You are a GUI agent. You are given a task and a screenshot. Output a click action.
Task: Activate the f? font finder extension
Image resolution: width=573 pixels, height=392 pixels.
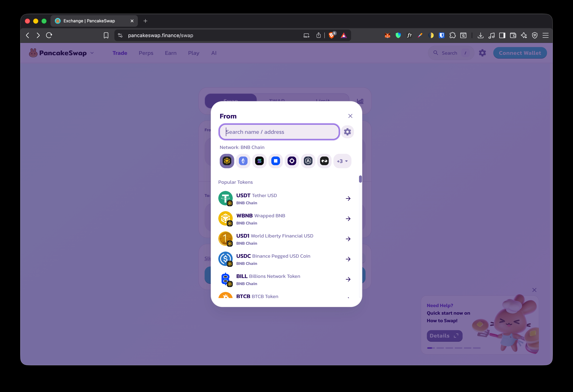(409, 36)
